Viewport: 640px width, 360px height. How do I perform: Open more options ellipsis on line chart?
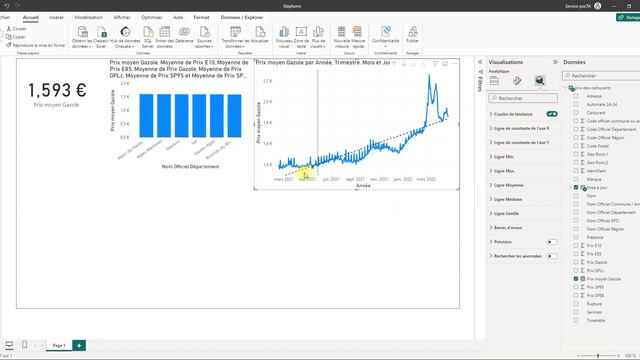click(455, 64)
